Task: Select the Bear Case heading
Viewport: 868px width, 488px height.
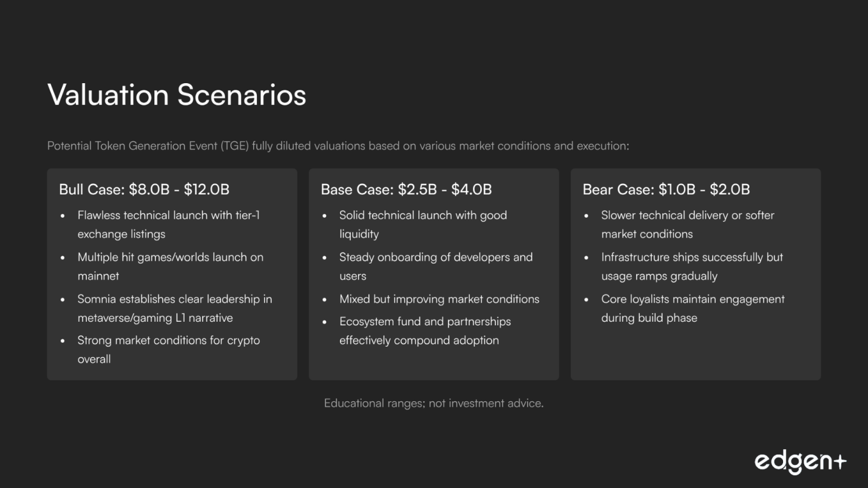Action: [666, 189]
